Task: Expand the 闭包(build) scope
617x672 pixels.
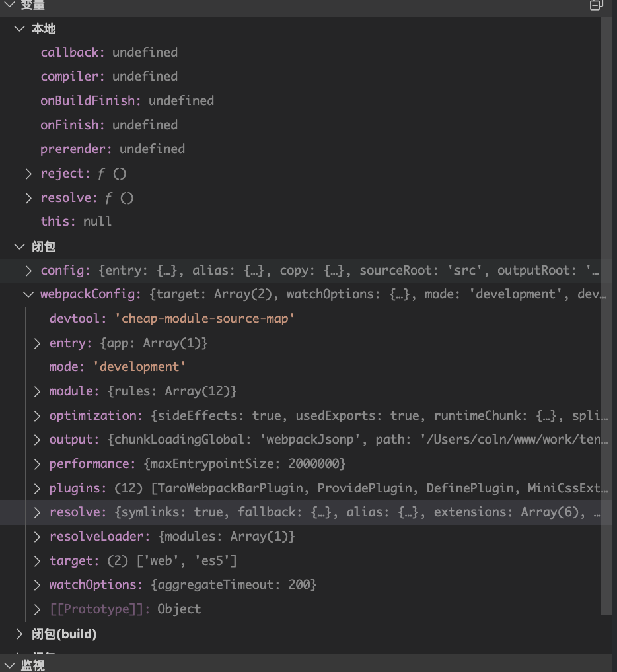Action: coord(19,634)
